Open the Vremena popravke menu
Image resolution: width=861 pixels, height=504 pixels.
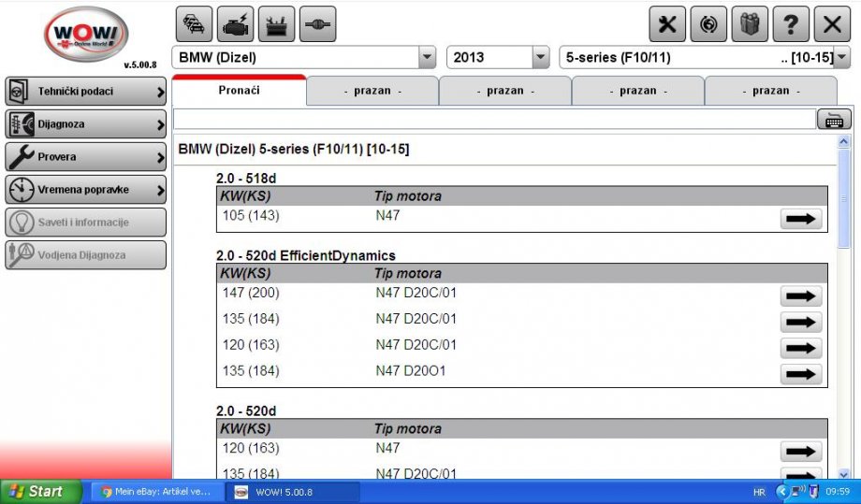click(x=85, y=190)
